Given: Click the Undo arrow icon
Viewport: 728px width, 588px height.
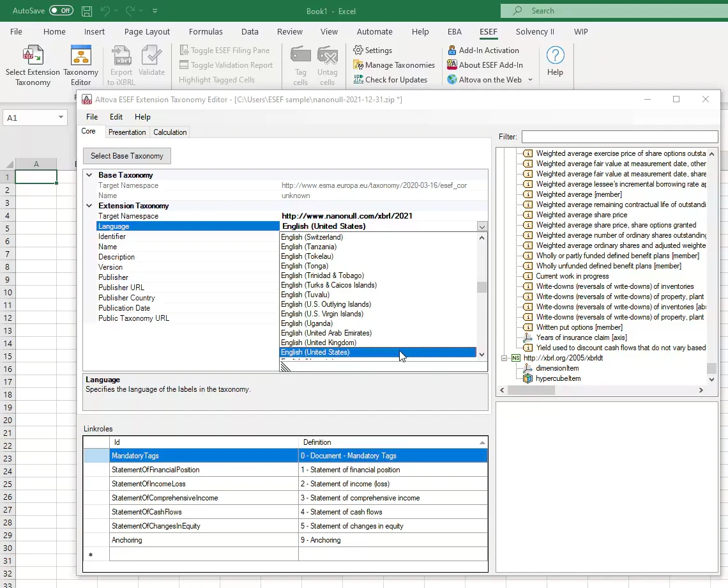Looking at the screenshot, I should [105, 11].
